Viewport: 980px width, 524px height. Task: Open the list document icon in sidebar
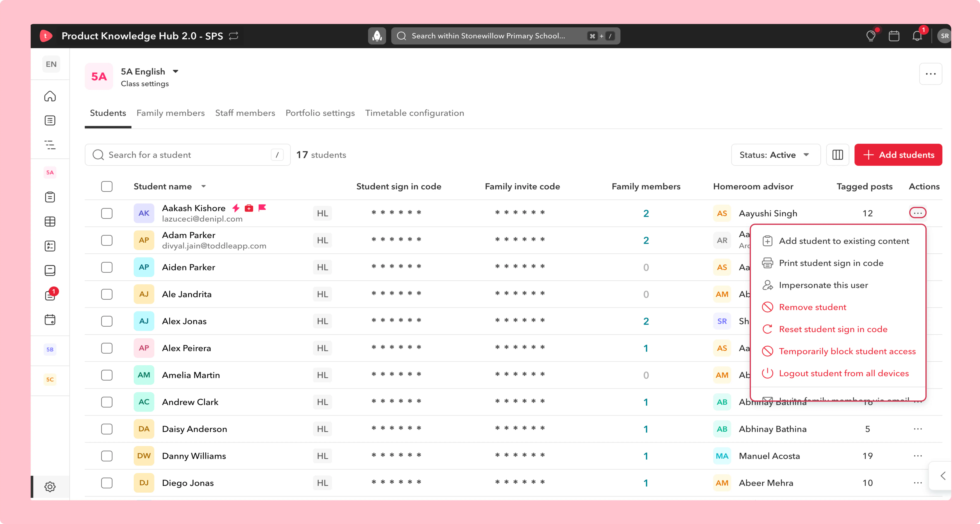click(50, 121)
